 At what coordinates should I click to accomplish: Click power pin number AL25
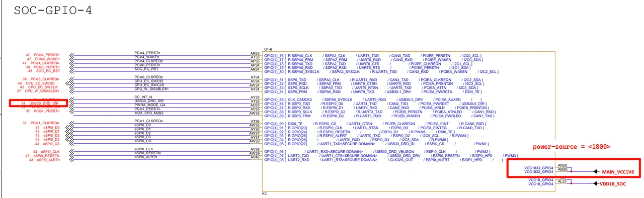coord(562,181)
